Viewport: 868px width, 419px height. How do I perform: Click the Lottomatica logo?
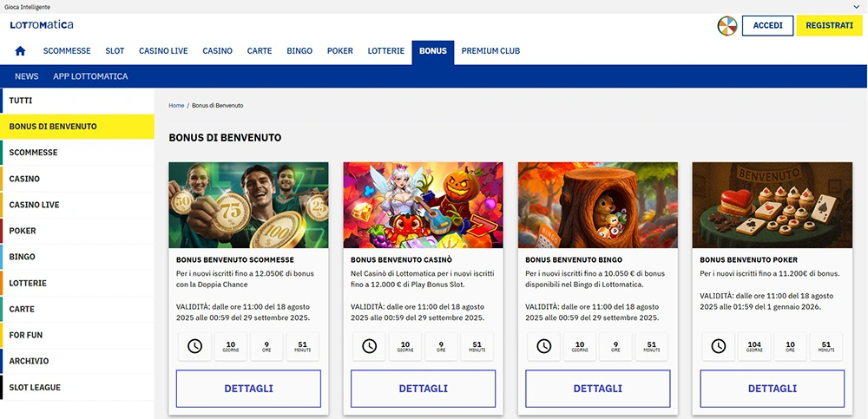[42, 25]
